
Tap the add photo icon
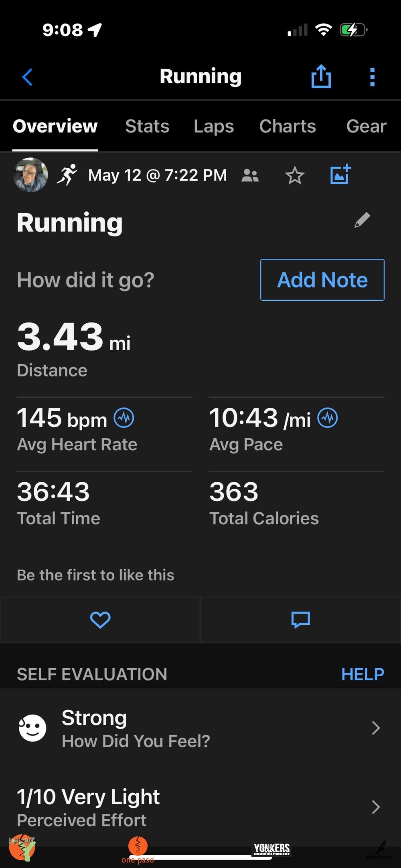coord(340,175)
